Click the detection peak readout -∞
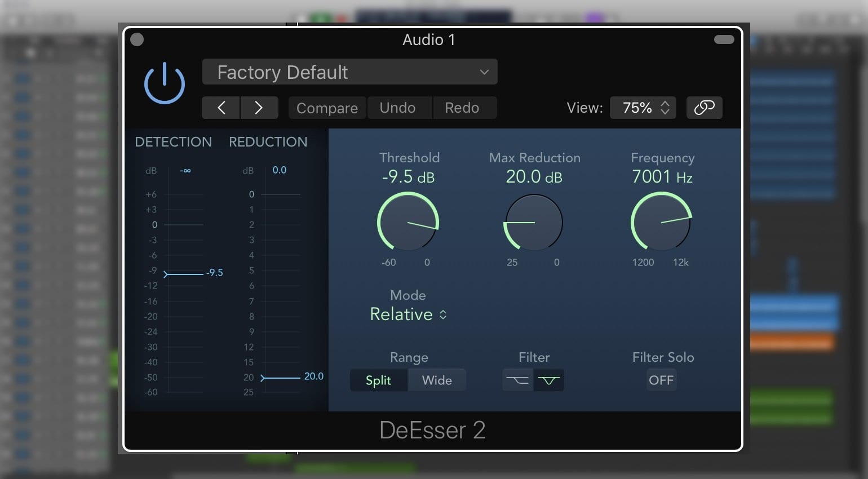868x479 pixels. pos(185,170)
